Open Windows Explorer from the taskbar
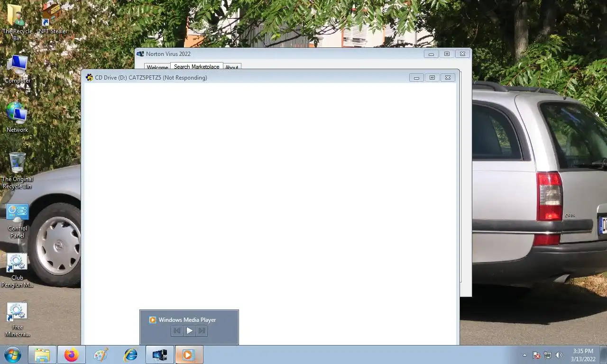Viewport: 607px width, 364px height. 42,355
